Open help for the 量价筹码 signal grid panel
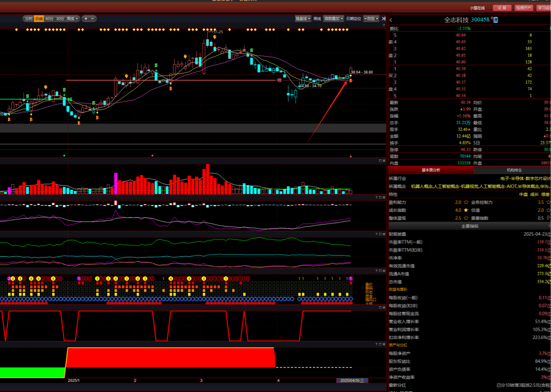This screenshot has height=392, width=551. [x=376, y=271]
